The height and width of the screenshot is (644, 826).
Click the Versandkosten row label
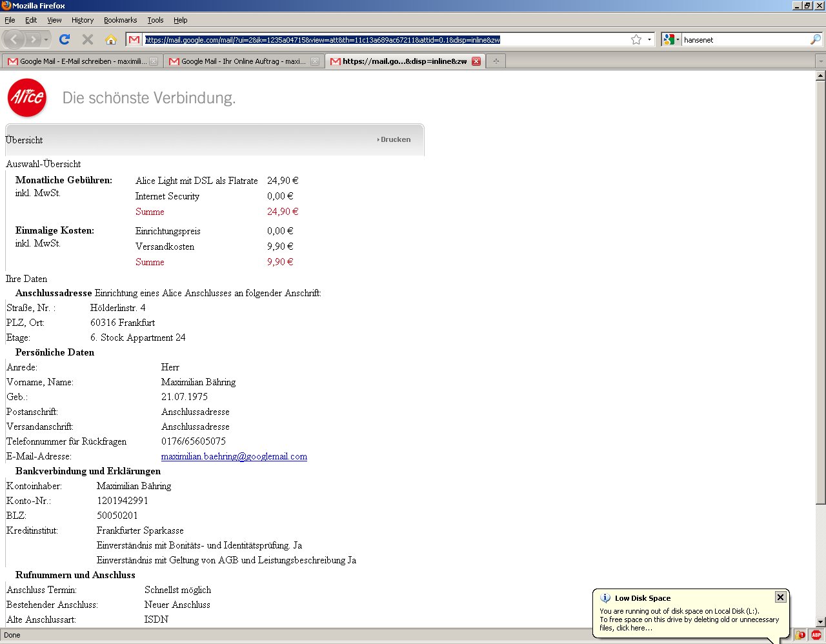165,247
